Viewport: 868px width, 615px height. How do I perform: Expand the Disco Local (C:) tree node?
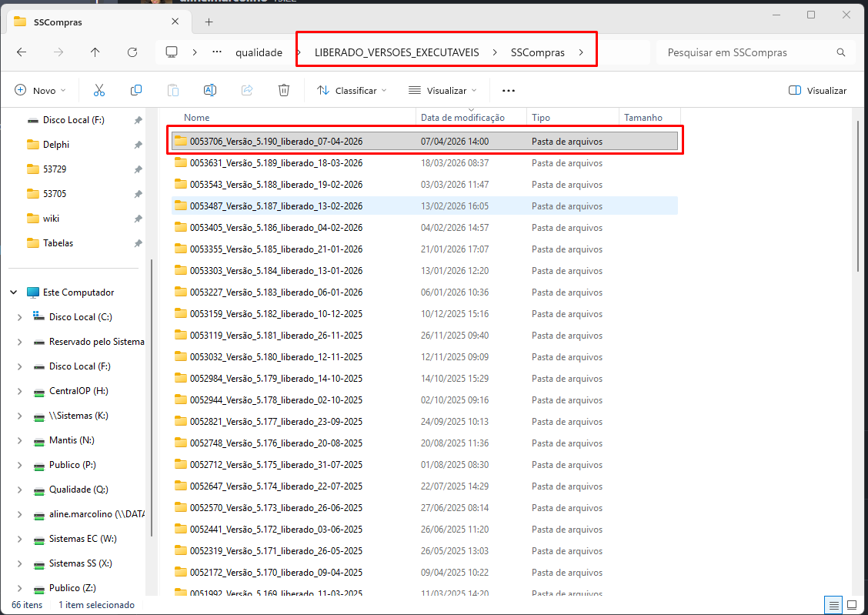click(20, 317)
